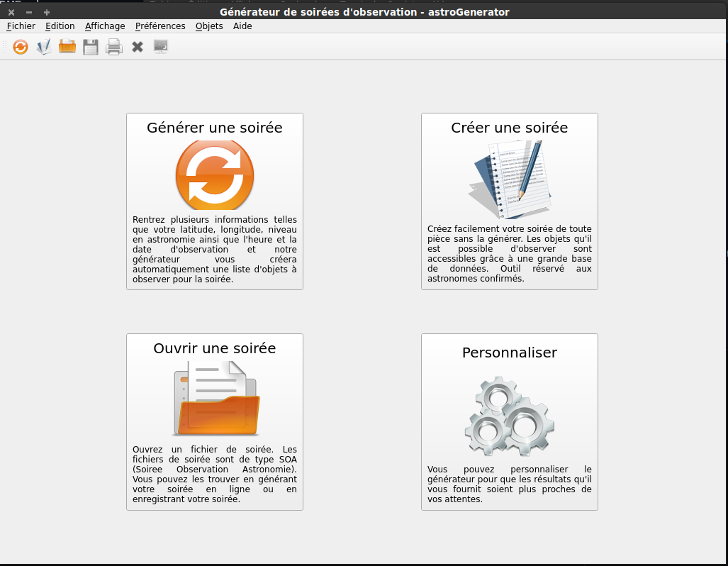The image size is (728, 566).
Task: Click the orange generate soirée toolbar icon
Action: (x=21, y=48)
